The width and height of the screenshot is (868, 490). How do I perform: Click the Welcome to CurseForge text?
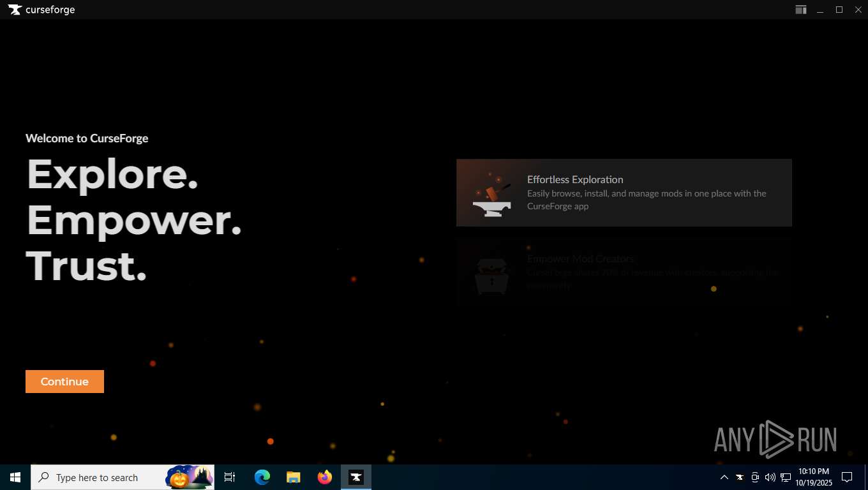pos(87,138)
